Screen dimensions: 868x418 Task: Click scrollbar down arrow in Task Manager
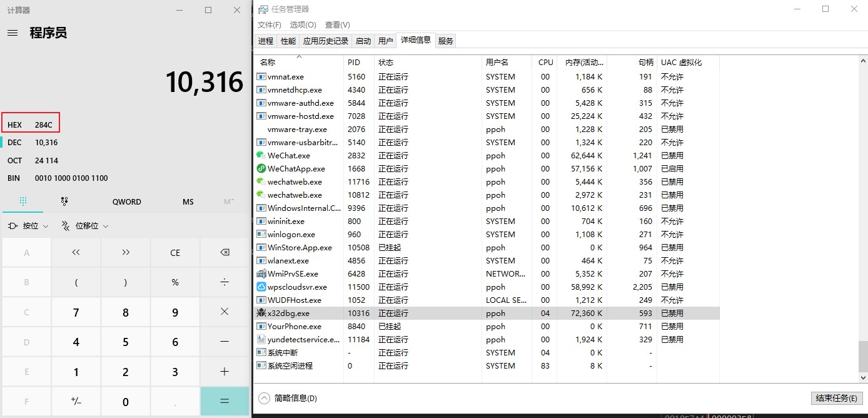coord(863,378)
